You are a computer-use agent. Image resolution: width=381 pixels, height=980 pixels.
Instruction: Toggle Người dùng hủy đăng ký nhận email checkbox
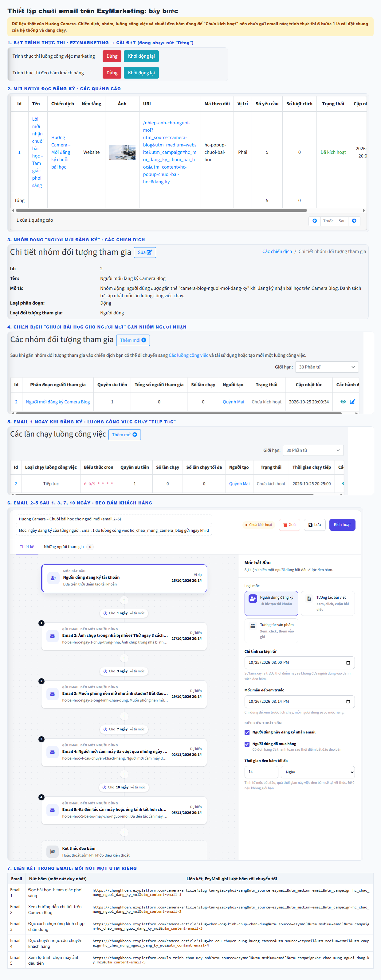click(x=247, y=732)
